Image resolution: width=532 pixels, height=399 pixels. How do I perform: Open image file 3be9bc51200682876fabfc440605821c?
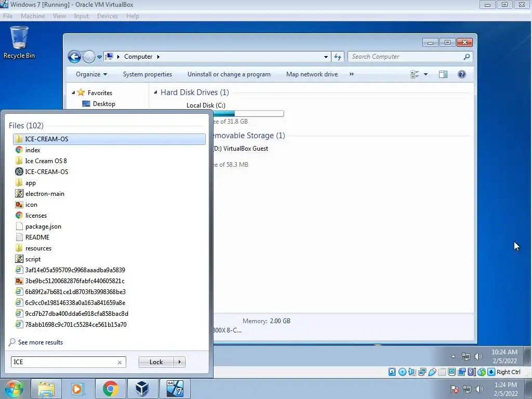pyautogui.click(x=109, y=281)
